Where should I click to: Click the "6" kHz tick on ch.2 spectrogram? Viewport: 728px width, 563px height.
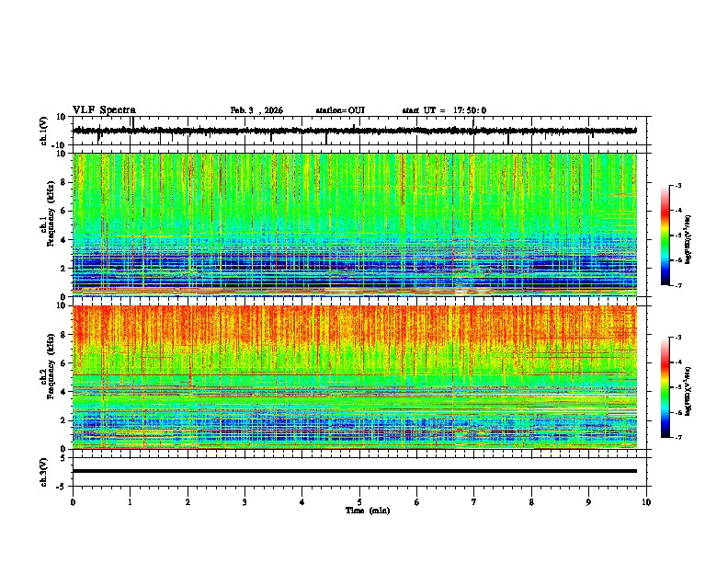click(63, 363)
